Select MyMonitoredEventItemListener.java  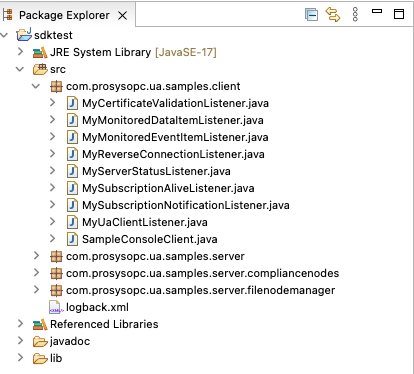[x=175, y=137]
